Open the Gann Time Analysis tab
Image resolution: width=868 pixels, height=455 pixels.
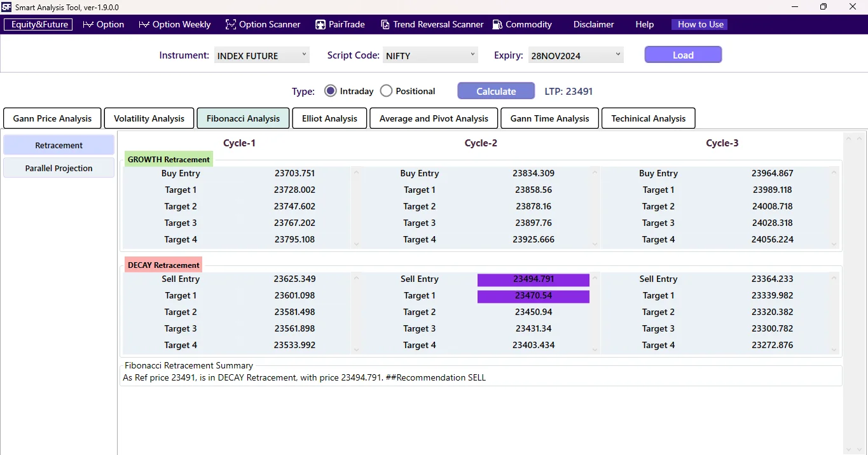(x=549, y=118)
